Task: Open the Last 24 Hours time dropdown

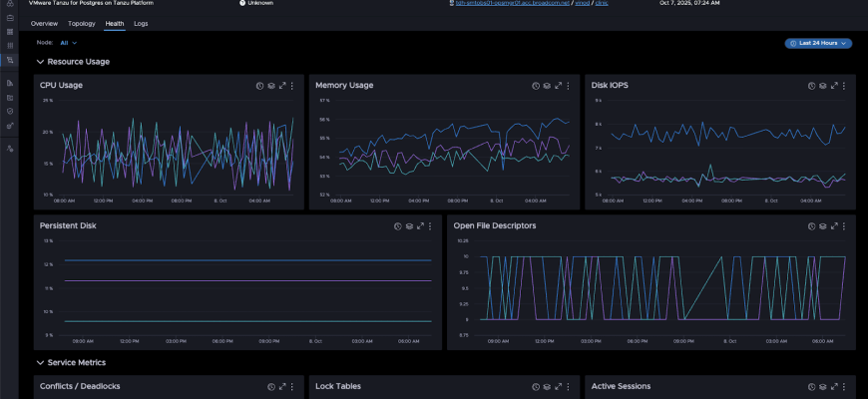Action: [x=818, y=44]
